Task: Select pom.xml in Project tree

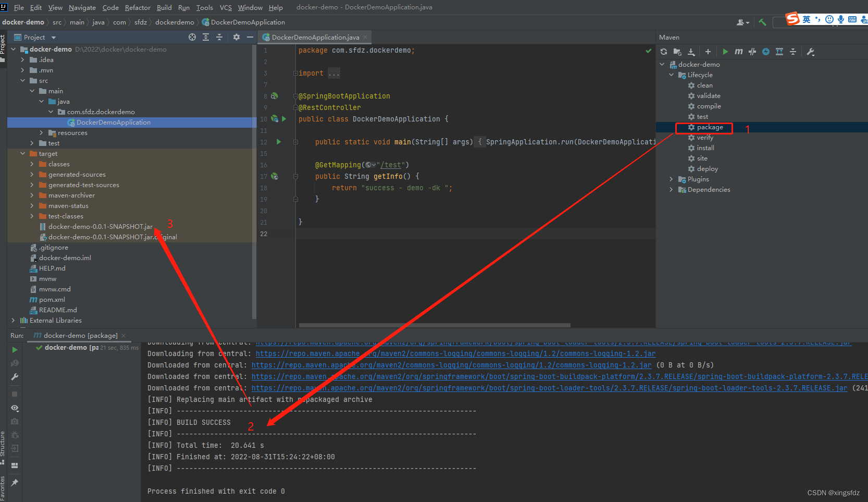Action: click(52, 300)
